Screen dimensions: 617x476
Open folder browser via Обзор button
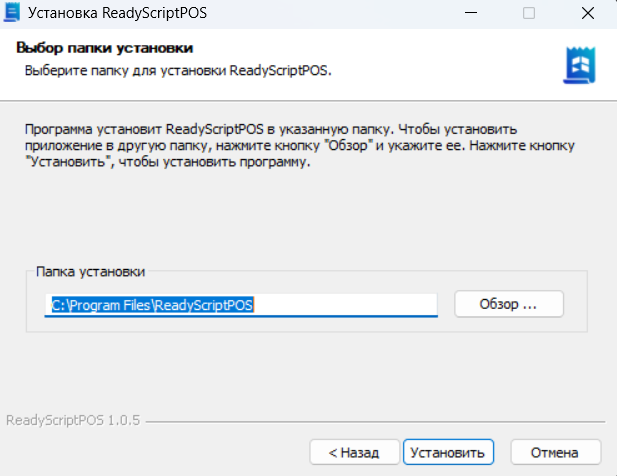[x=509, y=304]
